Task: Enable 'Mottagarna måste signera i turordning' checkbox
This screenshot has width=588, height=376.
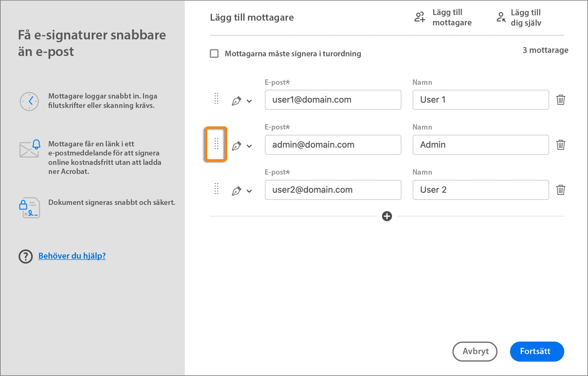Action: 214,53
